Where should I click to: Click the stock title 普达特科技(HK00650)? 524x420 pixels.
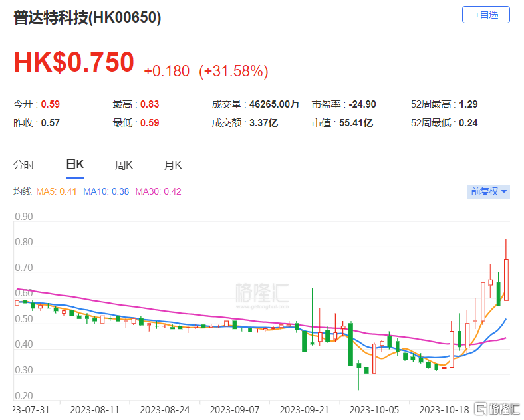[87, 17]
